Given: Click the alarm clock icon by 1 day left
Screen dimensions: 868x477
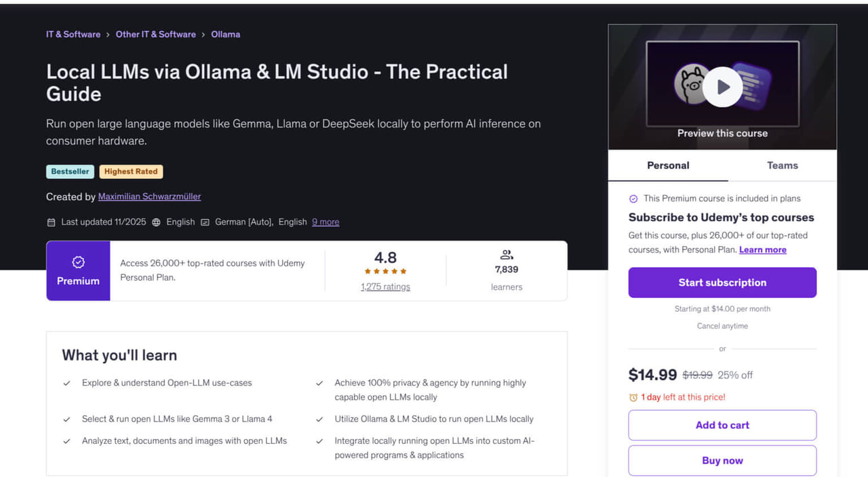Looking at the screenshot, I should click(633, 397).
